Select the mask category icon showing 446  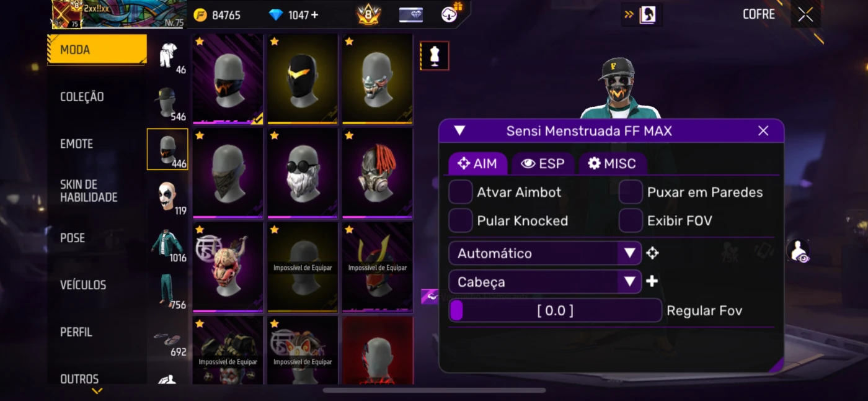tap(167, 149)
